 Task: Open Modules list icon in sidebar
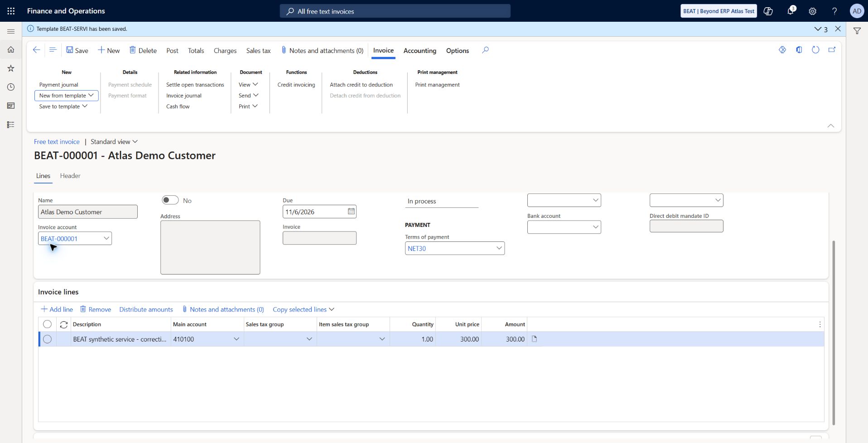11,125
